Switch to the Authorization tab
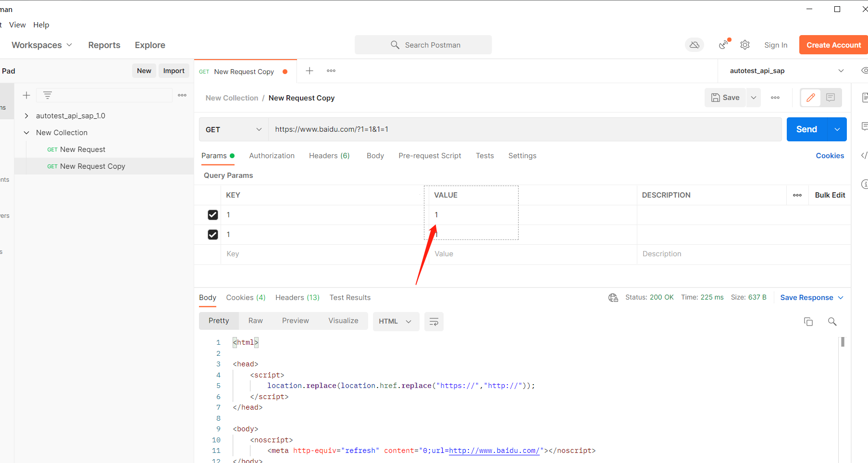Screen dimensions: 868x463 click(272, 156)
